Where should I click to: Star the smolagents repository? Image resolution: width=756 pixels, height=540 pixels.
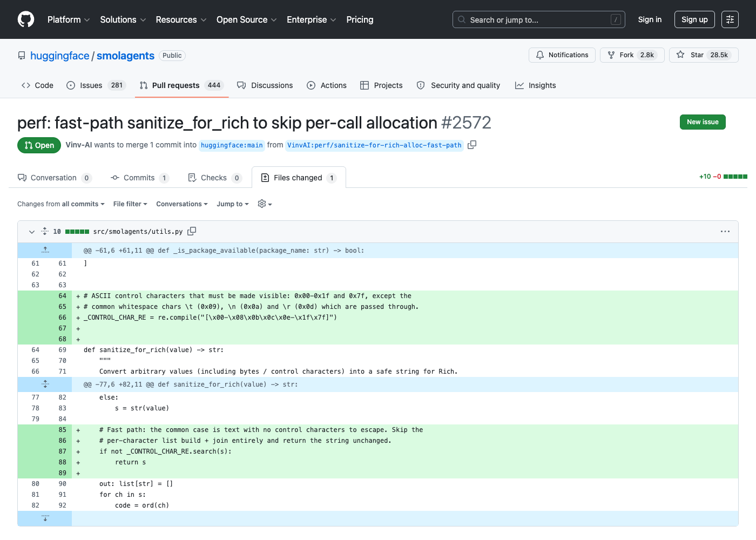[x=704, y=55]
